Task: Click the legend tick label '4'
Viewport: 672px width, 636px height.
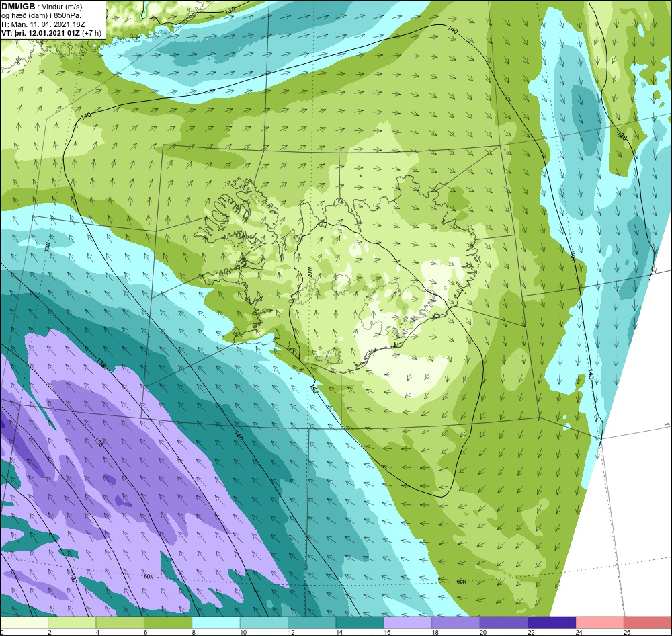Action: click(97, 632)
